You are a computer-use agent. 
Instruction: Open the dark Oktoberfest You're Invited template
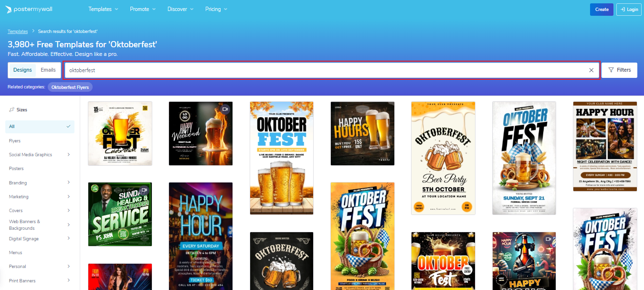[x=282, y=261]
